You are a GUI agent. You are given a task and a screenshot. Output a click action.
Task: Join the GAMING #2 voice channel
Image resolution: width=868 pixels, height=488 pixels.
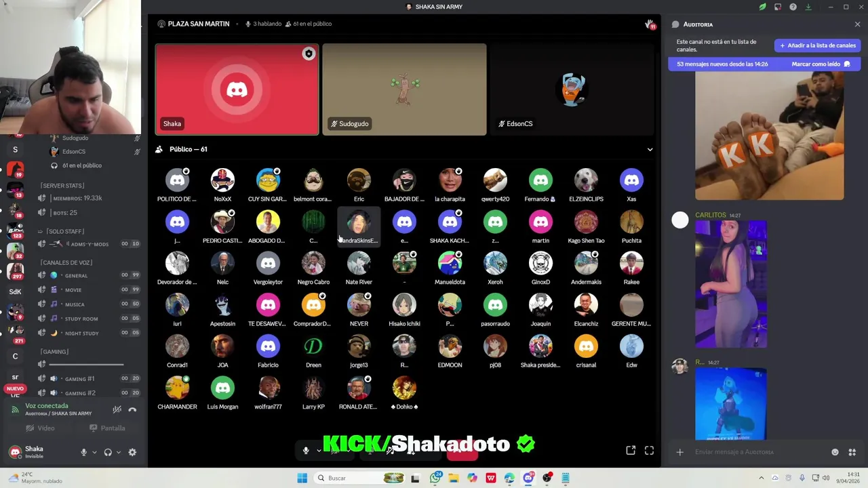tap(90, 392)
